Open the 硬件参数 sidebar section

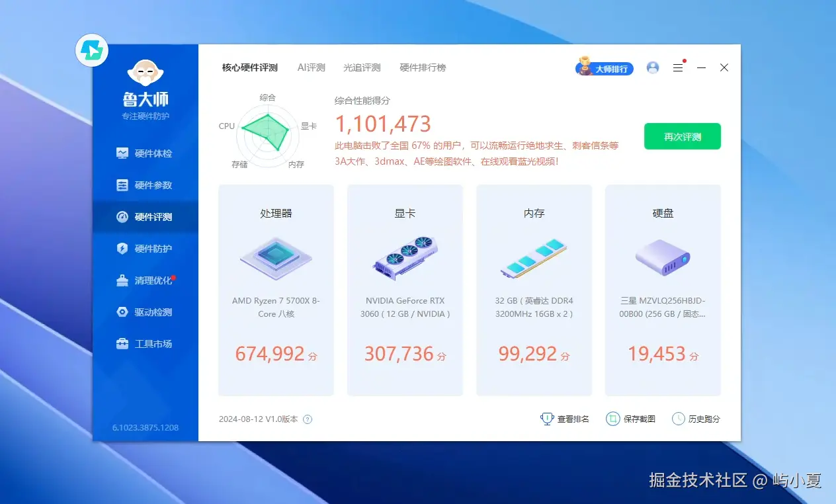[145, 185]
